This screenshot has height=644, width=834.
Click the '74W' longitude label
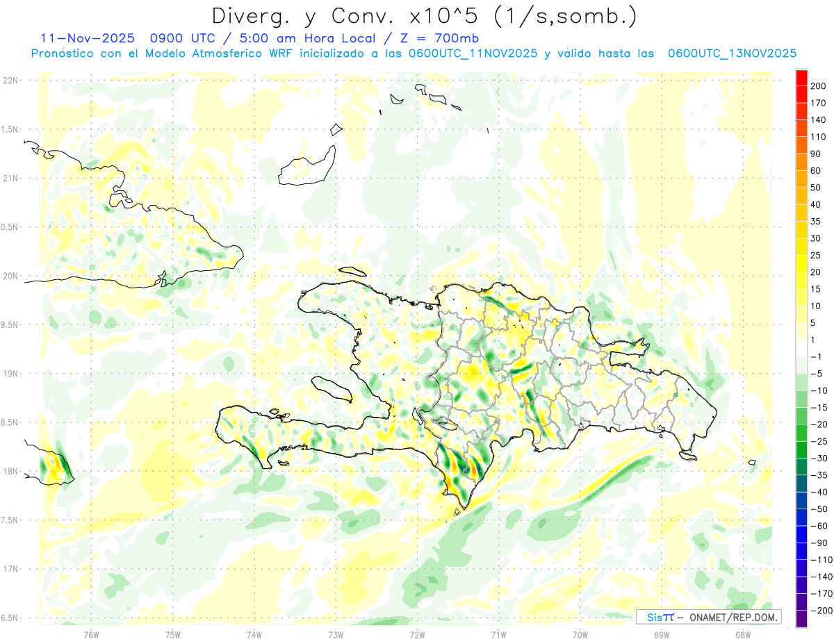(x=254, y=634)
